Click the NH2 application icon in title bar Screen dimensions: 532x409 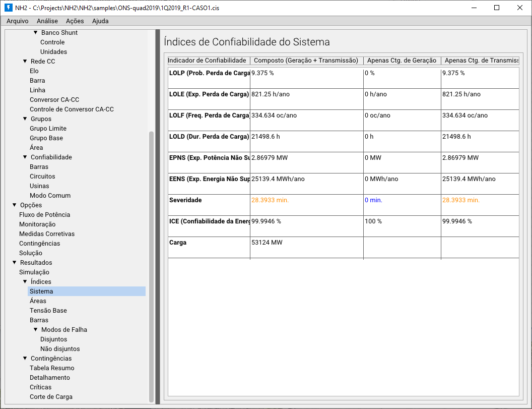pos(9,8)
